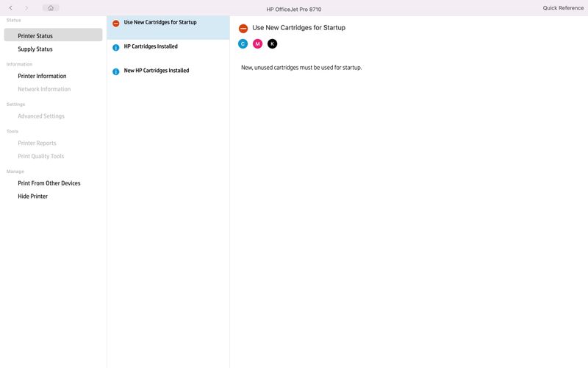The height and width of the screenshot is (368, 588).
Task: Go back with the left arrow
Action: [11, 8]
